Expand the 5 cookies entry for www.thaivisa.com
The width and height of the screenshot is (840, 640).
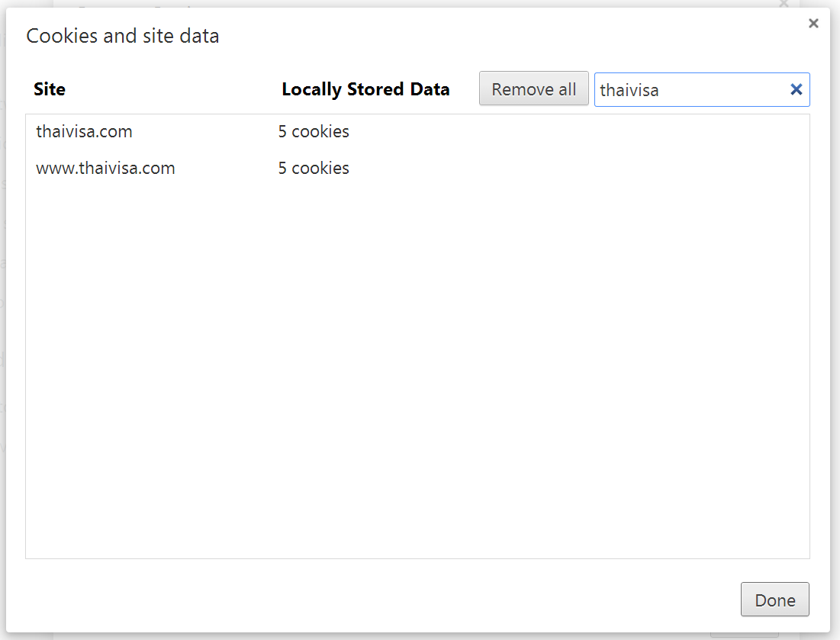[x=314, y=168]
